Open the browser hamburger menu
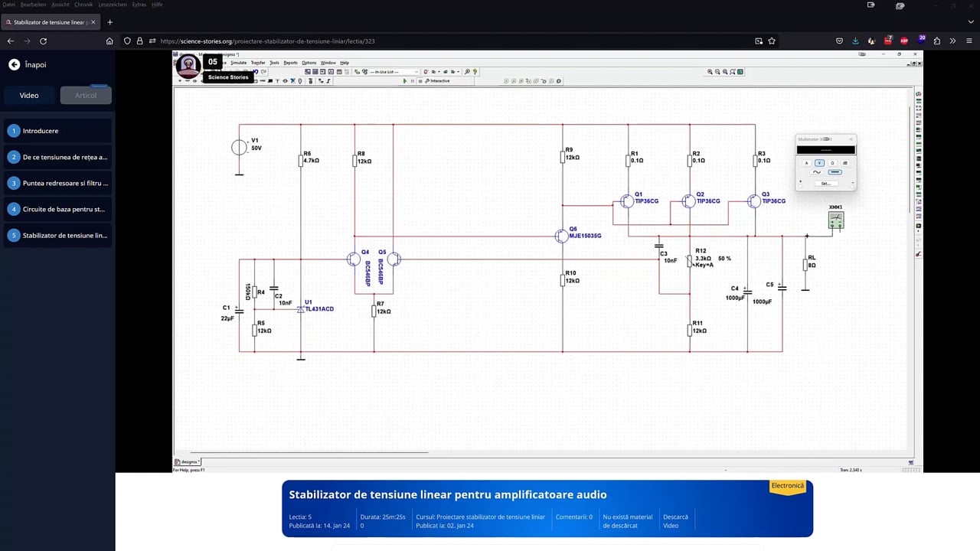This screenshot has width=980, height=551. (969, 41)
